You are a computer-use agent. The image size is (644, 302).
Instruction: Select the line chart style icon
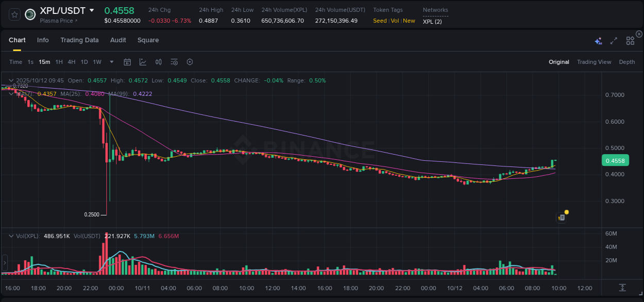point(143,62)
